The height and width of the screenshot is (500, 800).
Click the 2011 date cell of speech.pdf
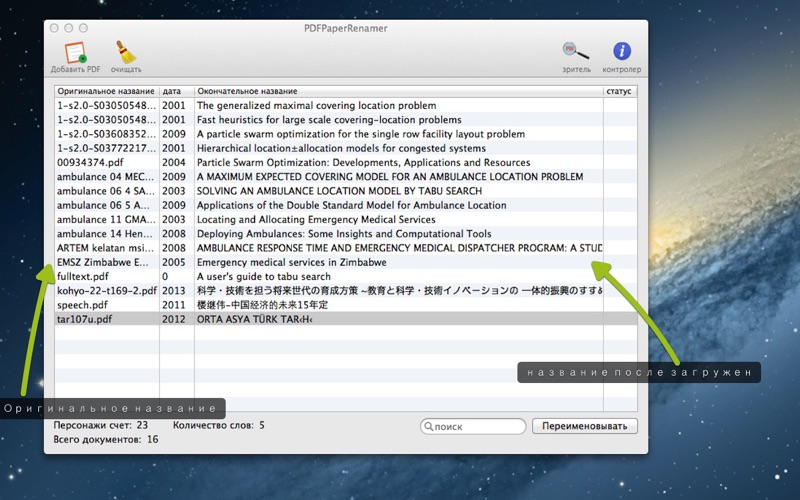173,306
